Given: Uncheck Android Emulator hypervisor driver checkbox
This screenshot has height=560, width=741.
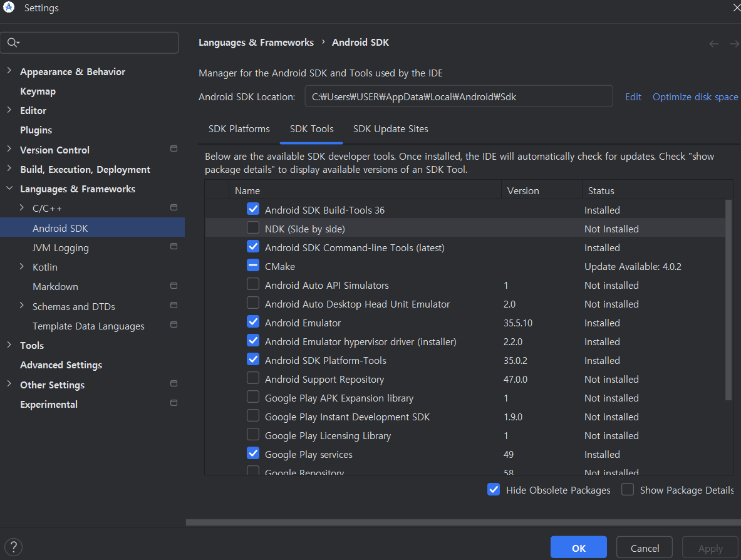Looking at the screenshot, I should pyautogui.click(x=253, y=340).
